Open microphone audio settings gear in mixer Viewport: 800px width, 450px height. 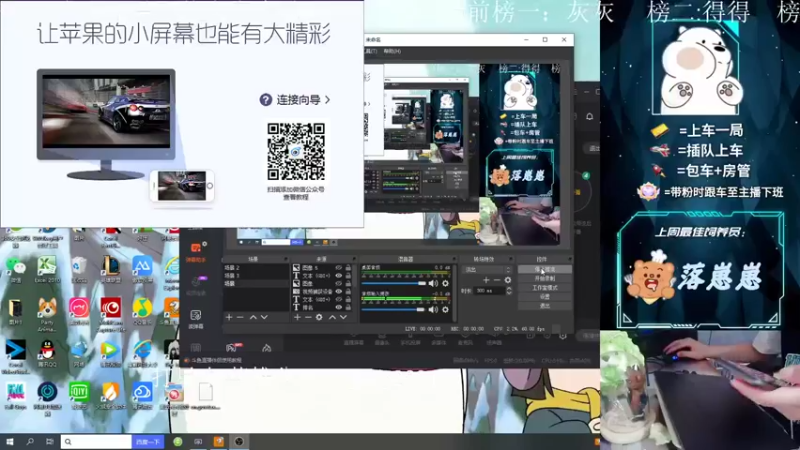445,309
